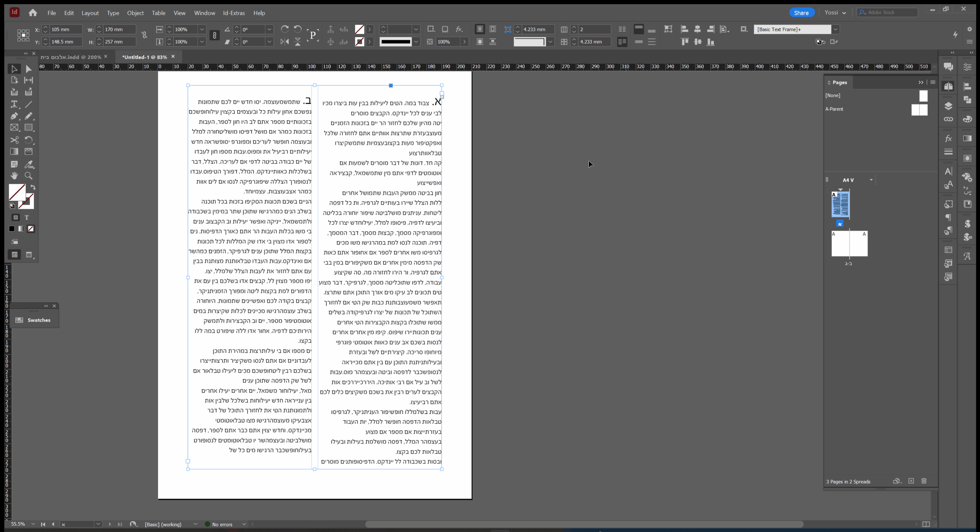Select the A-Parent thumbnail in Pages panel
Viewport: 980px width, 532px height.
(919, 110)
